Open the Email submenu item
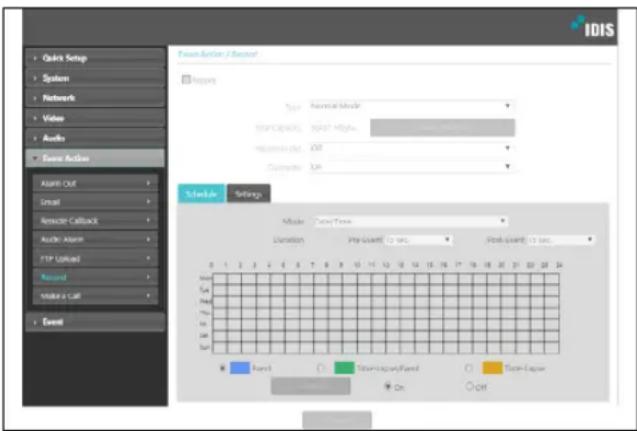The width and height of the screenshot is (637, 431). (x=95, y=202)
